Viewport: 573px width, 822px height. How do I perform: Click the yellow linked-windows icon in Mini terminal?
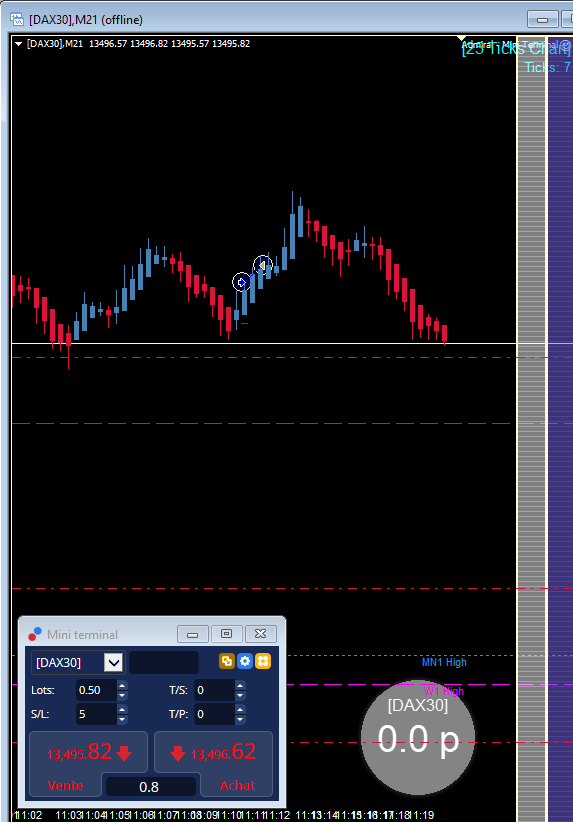[226, 661]
